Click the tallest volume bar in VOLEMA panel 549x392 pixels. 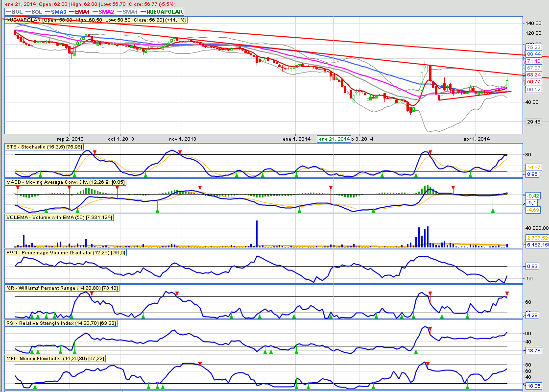[x=256, y=233]
